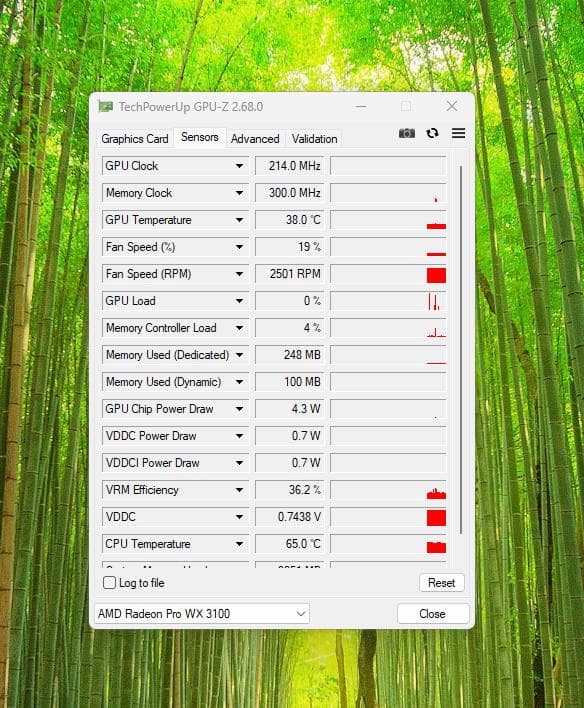Click the GPU-Z title bar app icon

(x=105, y=107)
